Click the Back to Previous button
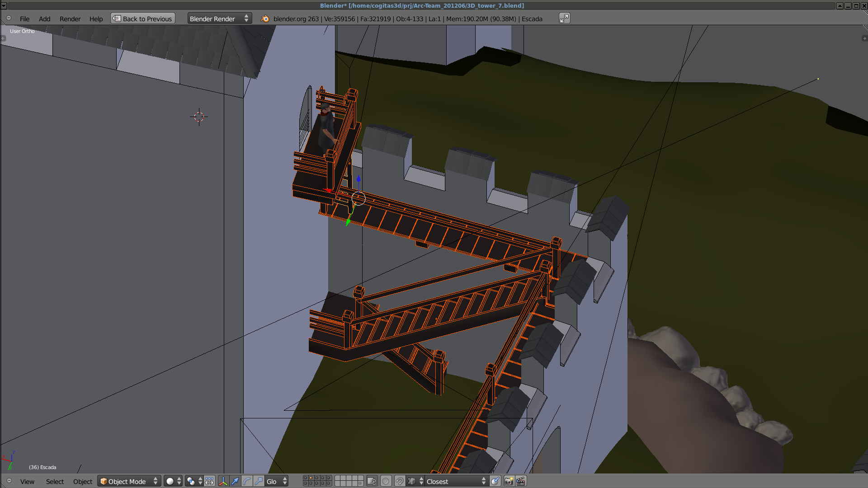Image resolution: width=868 pixels, height=488 pixels. coord(143,19)
